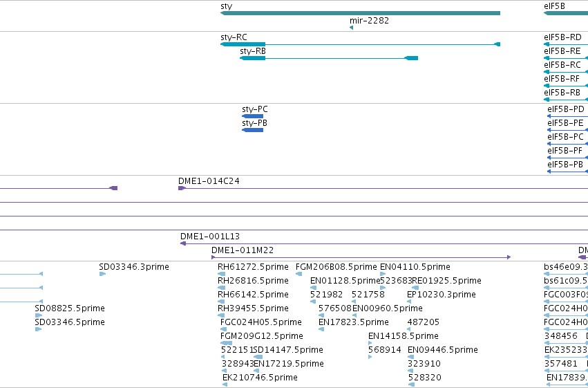Click the eIF5B-RD transcript label
588x388 pixels.
(562, 37)
